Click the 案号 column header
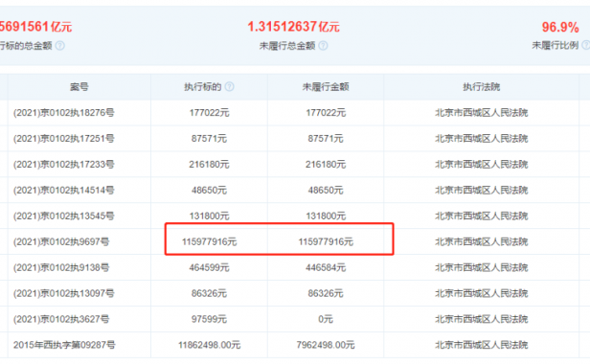Viewport: 590px width, 364px height. [x=79, y=87]
